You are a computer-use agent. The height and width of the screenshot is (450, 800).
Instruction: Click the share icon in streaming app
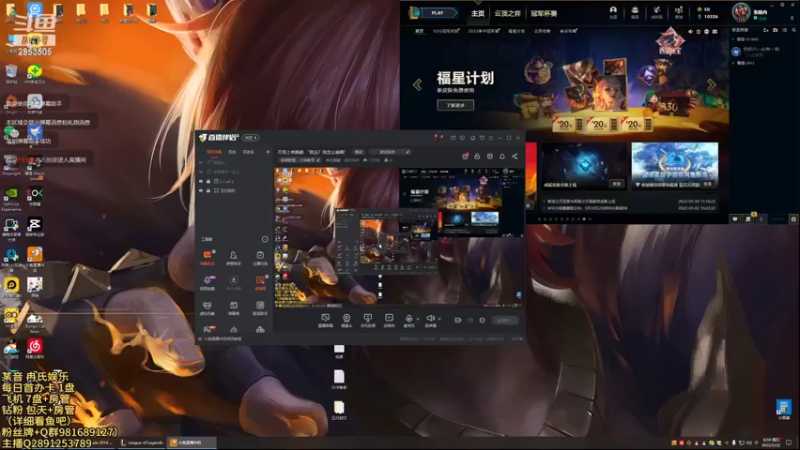pyautogui.click(x=514, y=156)
